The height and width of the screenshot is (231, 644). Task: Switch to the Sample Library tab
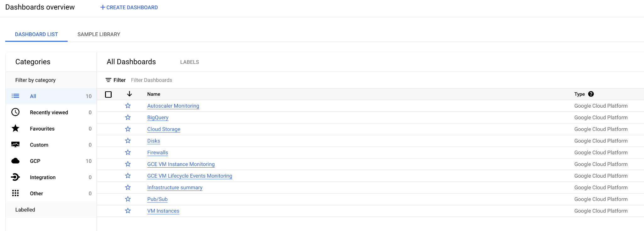(99, 34)
